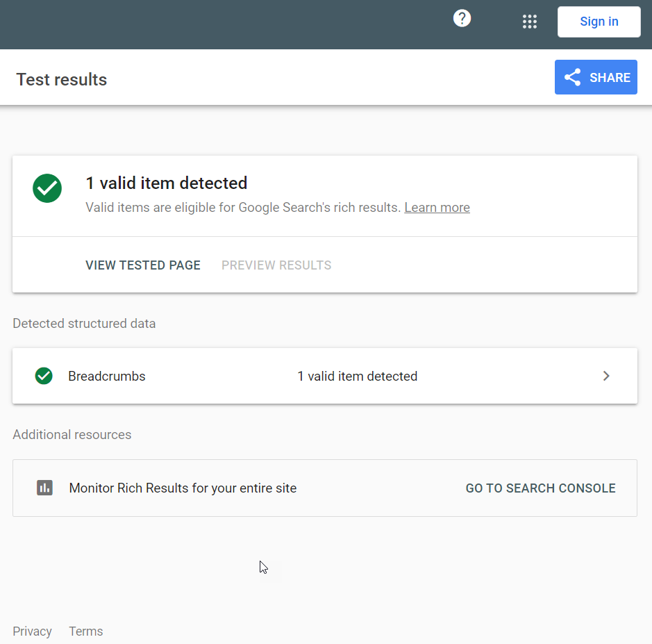This screenshot has width=652, height=644.
Task: Click the green checkmark next to Breadcrumbs
Action: [44, 376]
